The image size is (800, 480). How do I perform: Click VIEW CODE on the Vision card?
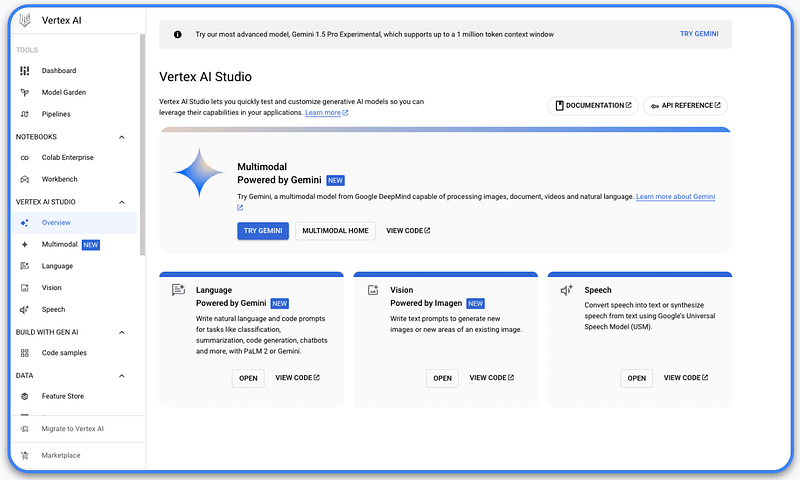(x=492, y=378)
